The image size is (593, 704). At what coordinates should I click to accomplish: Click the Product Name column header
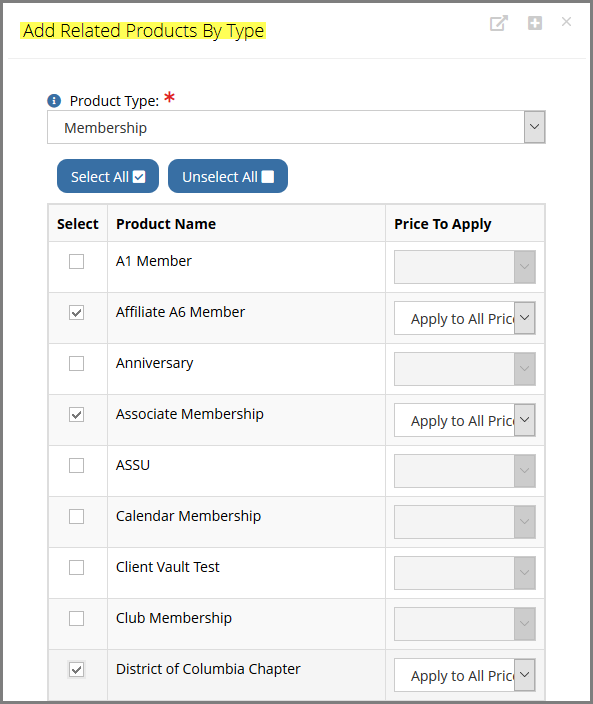[x=166, y=224]
